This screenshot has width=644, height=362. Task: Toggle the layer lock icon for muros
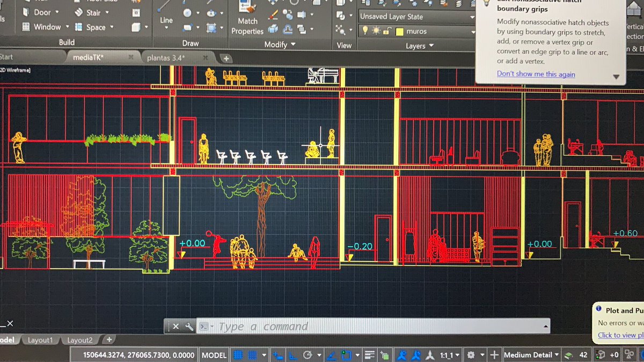(x=386, y=32)
